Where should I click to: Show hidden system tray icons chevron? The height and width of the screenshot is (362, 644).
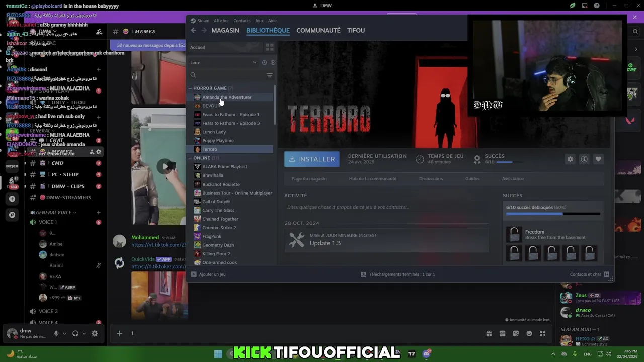(553, 354)
